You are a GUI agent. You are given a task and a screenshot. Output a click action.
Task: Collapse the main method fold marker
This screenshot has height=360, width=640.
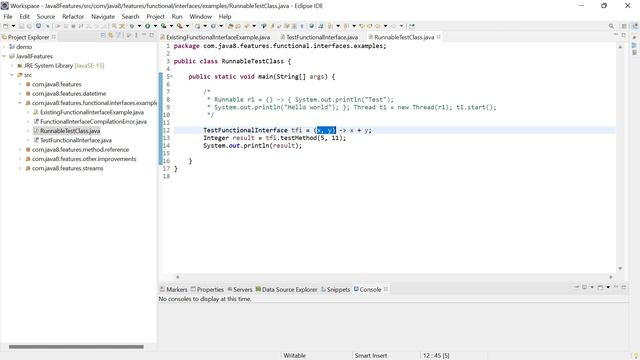[x=172, y=76]
